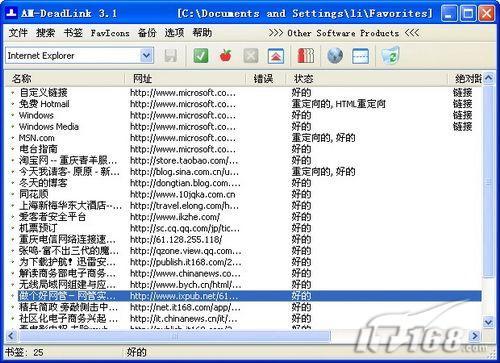This screenshot has height=363, width=500.
Task: Select the 今天我请客 bookmark row
Action: 243,172
